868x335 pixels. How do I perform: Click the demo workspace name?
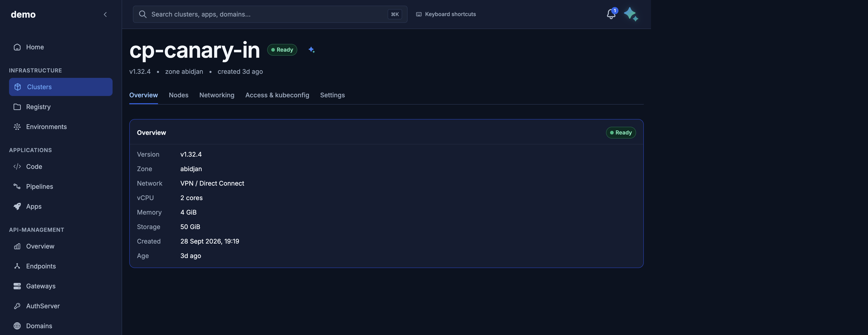coord(23,14)
